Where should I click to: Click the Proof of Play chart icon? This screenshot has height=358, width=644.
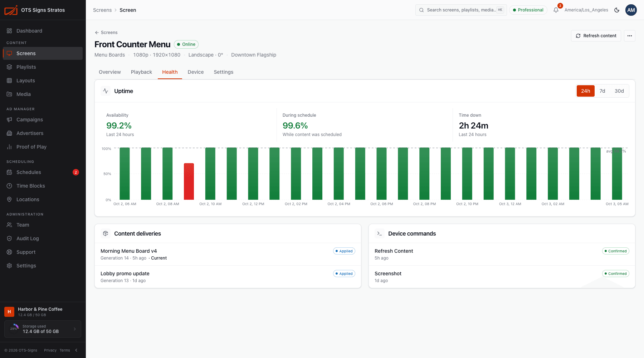[9, 147]
